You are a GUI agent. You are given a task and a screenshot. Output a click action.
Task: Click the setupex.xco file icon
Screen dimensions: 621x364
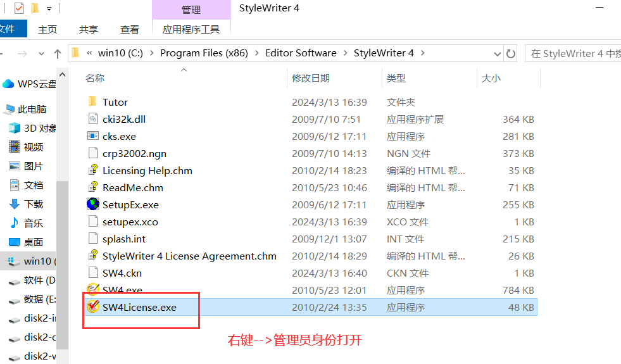pyautogui.click(x=92, y=221)
